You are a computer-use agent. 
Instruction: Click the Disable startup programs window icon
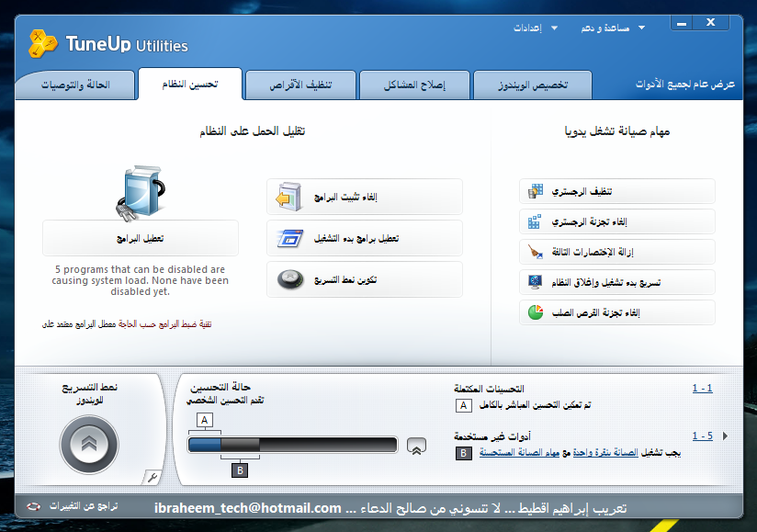pos(289,239)
